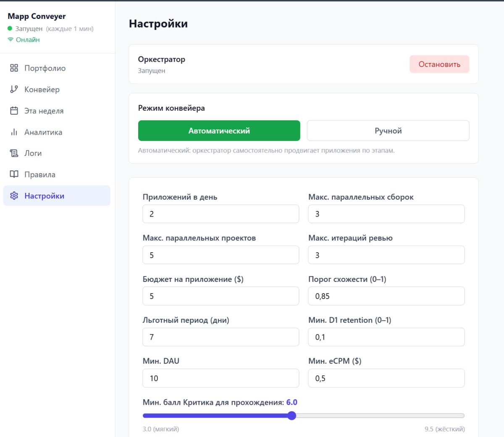Focus the Порог схожести (0–1) field

point(386,296)
